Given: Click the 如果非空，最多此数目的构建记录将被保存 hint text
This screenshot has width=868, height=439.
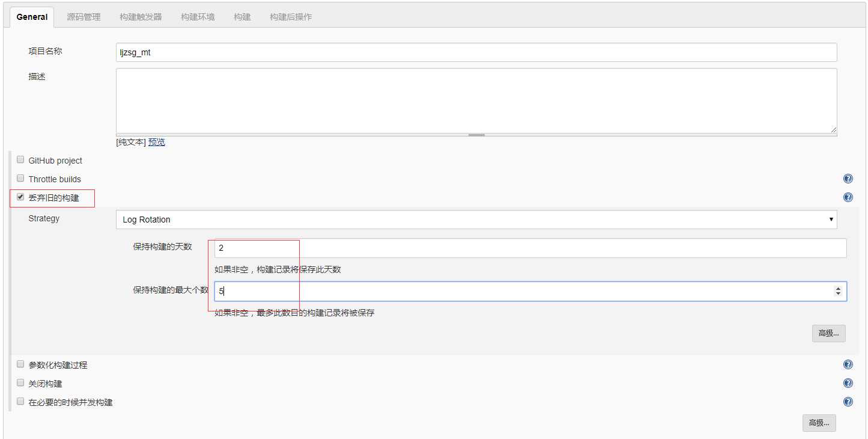Looking at the screenshot, I should (294, 313).
